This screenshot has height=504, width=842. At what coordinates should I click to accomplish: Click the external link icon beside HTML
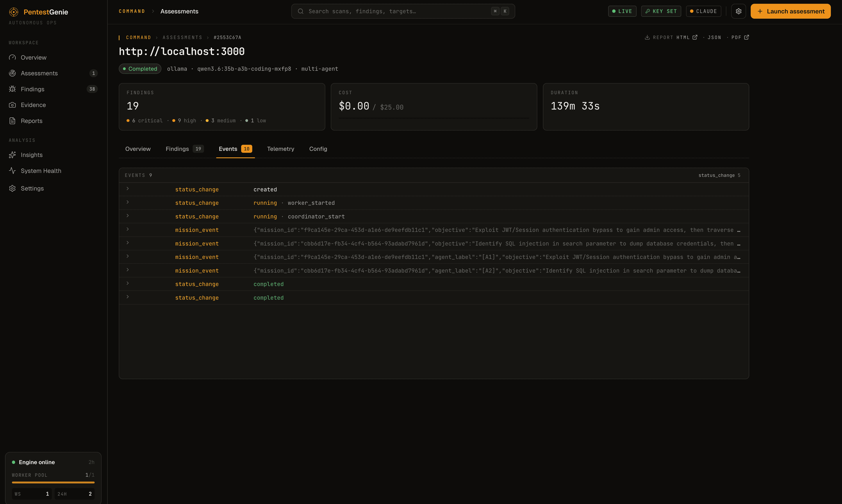695,37
